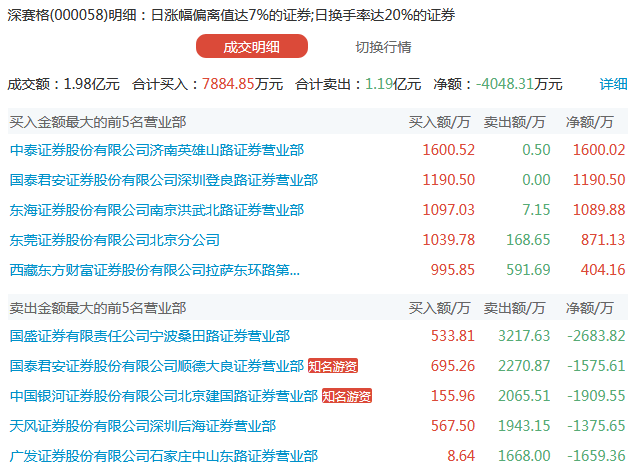Select 成交额 1.98亿元 text

tap(63, 84)
